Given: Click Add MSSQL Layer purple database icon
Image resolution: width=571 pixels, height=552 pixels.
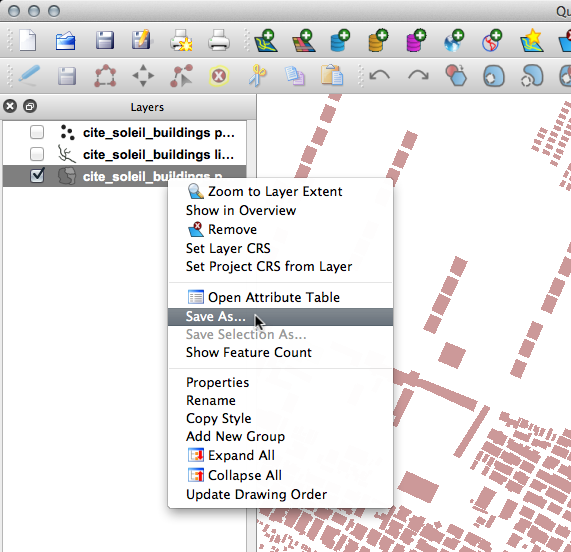Looking at the screenshot, I should [417, 40].
